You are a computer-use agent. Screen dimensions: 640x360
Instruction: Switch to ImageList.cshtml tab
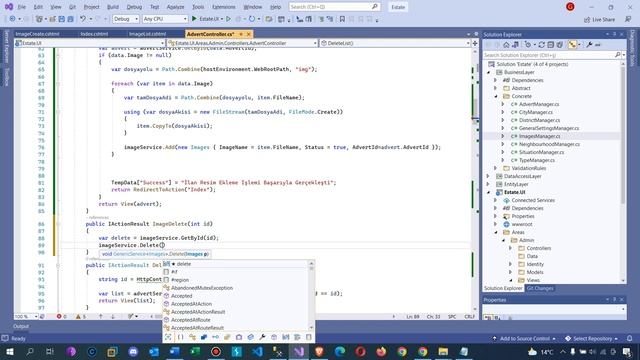147,34
